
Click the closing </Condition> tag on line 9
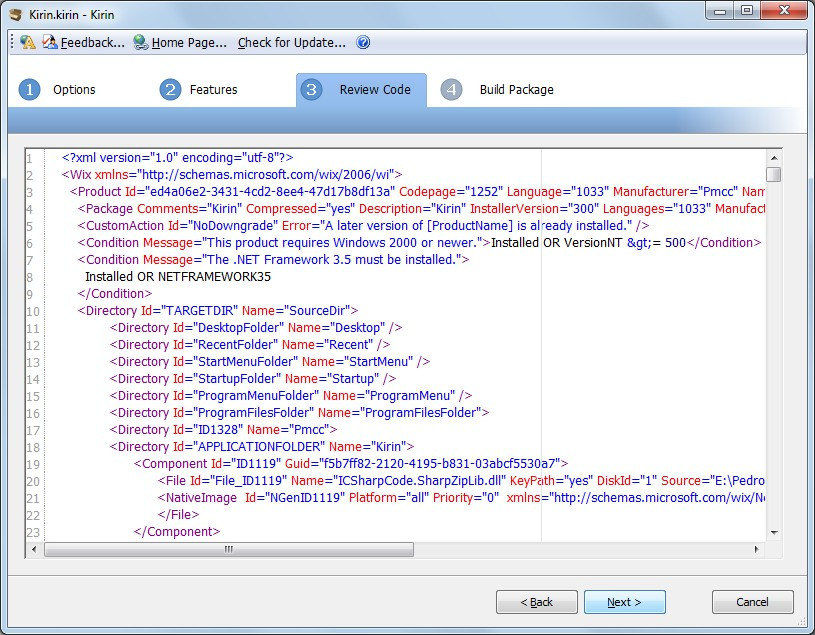115,294
